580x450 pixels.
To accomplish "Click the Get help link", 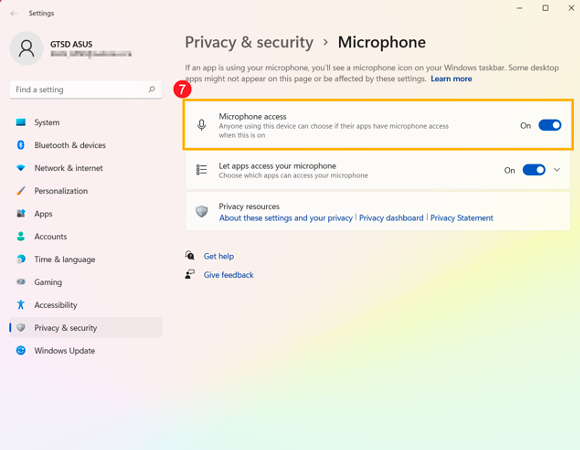I will [219, 256].
